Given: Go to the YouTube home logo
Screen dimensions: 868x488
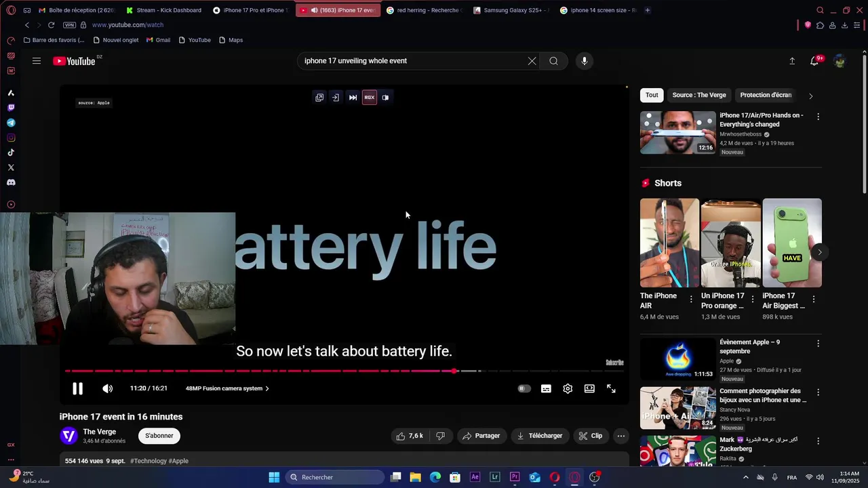Looking at the screenshot, I should [74, 61].
